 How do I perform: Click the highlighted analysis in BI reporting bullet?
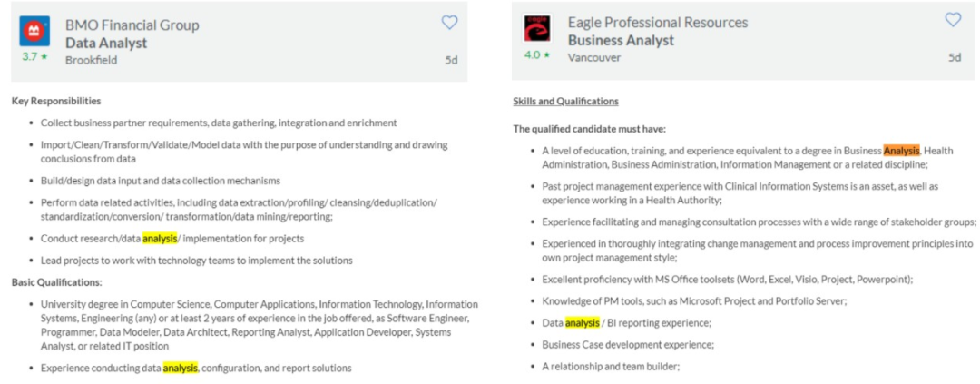coord(582,322)
